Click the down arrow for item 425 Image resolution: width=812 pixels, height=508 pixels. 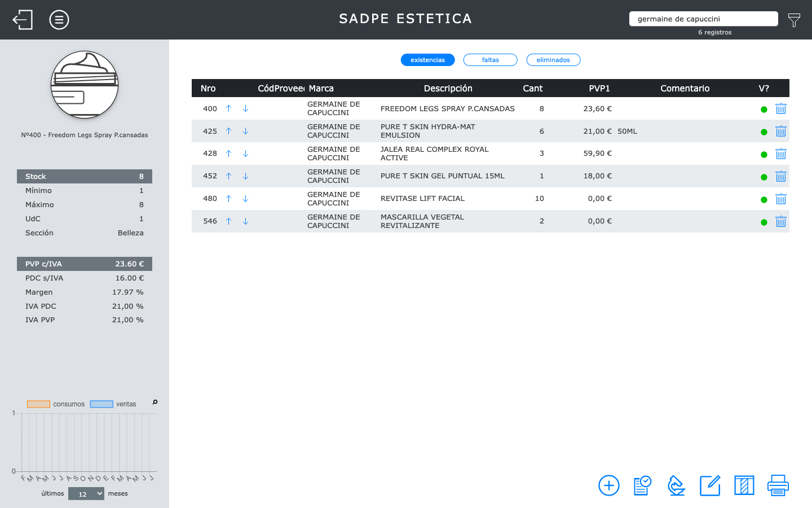click(x=245, y=131)
